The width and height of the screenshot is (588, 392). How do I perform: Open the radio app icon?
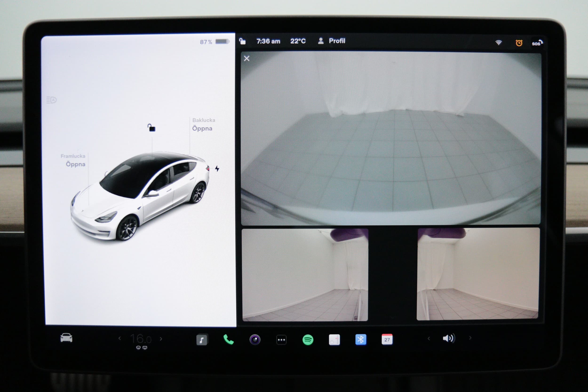[x=334, y=340]
